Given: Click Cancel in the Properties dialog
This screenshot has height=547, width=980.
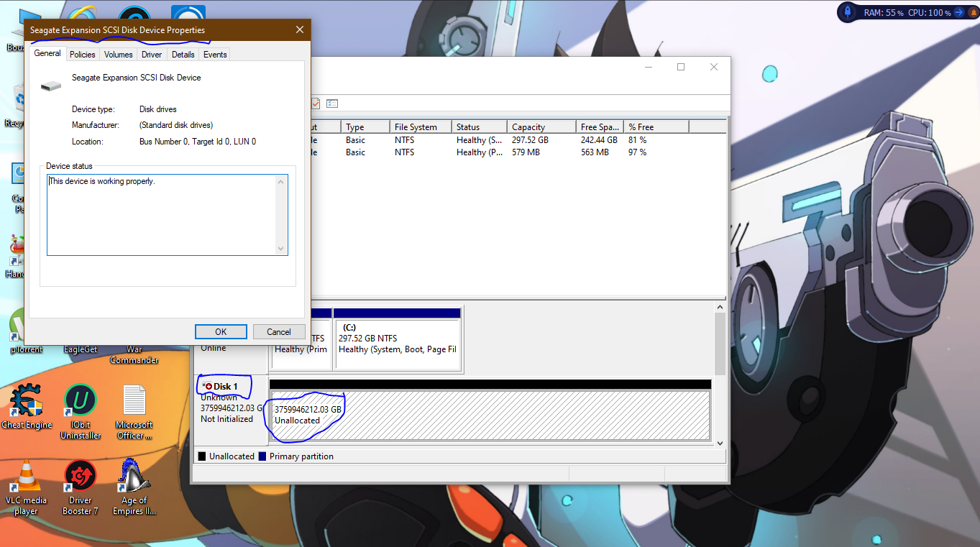Looking at the screenshot, I should coord(279,331).
